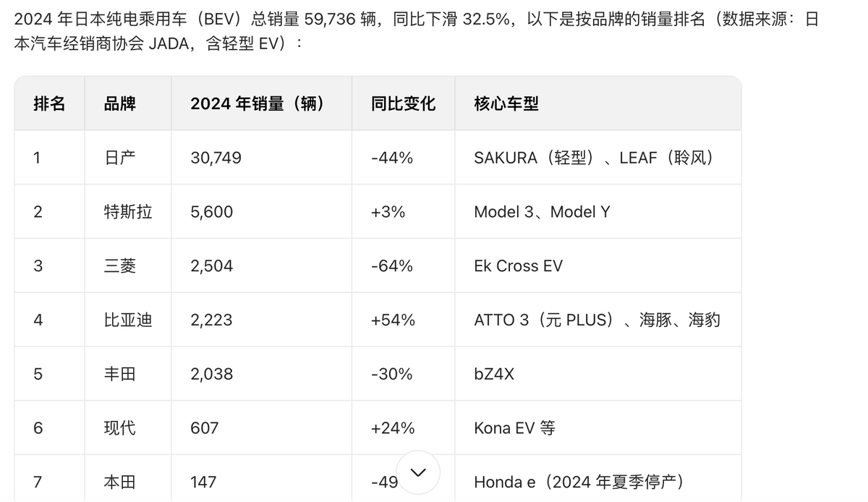Click the 排名 column header
The image size is (868, 502).
pyautogui.click(x=49, y=103)
